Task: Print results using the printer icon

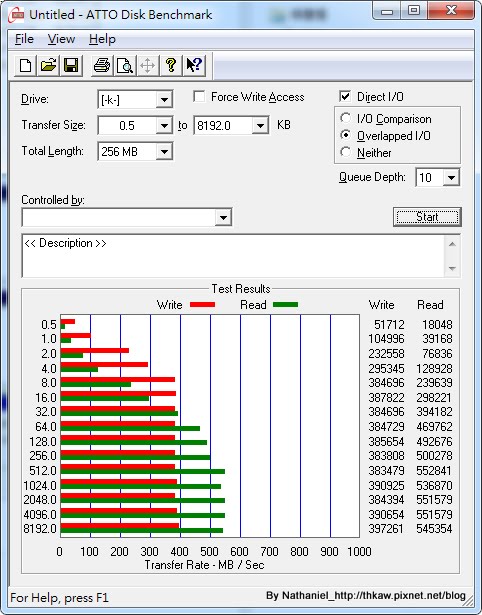Action: tap(102, 65)
